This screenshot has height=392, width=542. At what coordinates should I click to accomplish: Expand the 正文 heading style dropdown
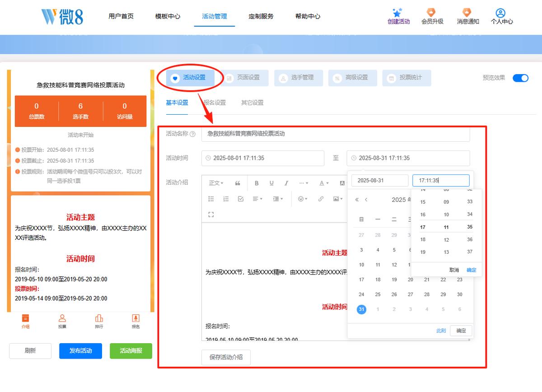click(216, 183)
